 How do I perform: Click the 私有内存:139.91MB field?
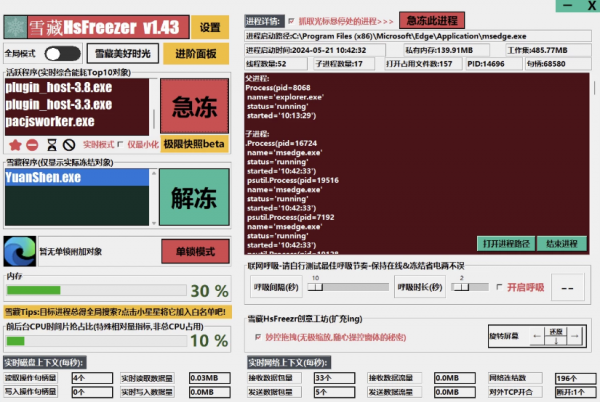pos(447,50)
